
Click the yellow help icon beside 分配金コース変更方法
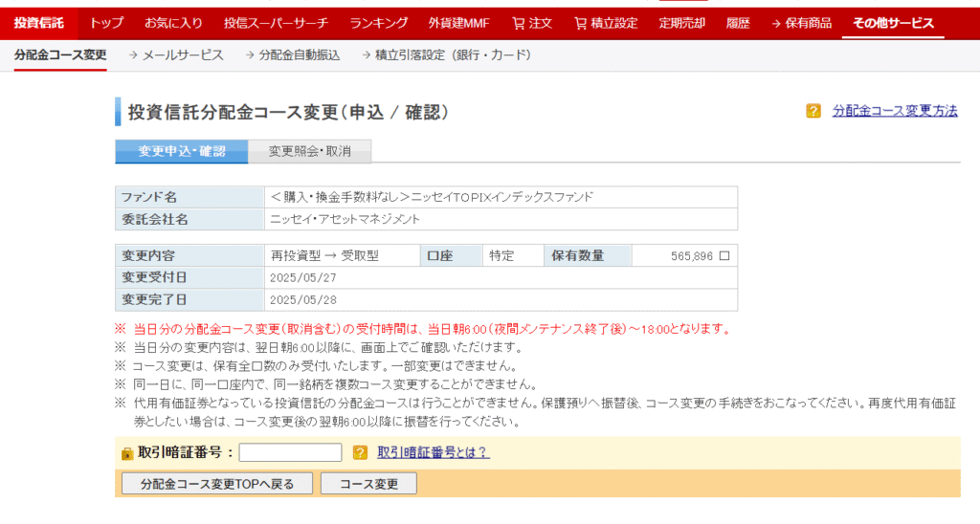813,111
